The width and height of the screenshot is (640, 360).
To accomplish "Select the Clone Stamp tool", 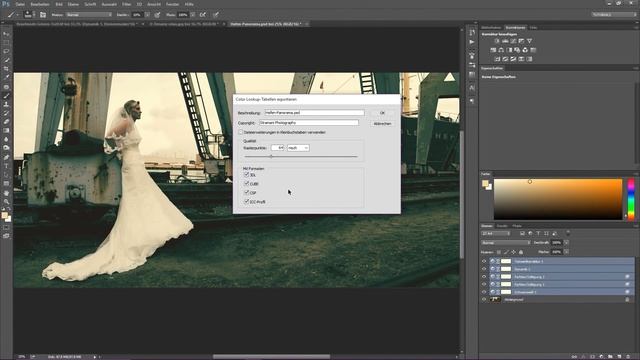I will 6,104.
